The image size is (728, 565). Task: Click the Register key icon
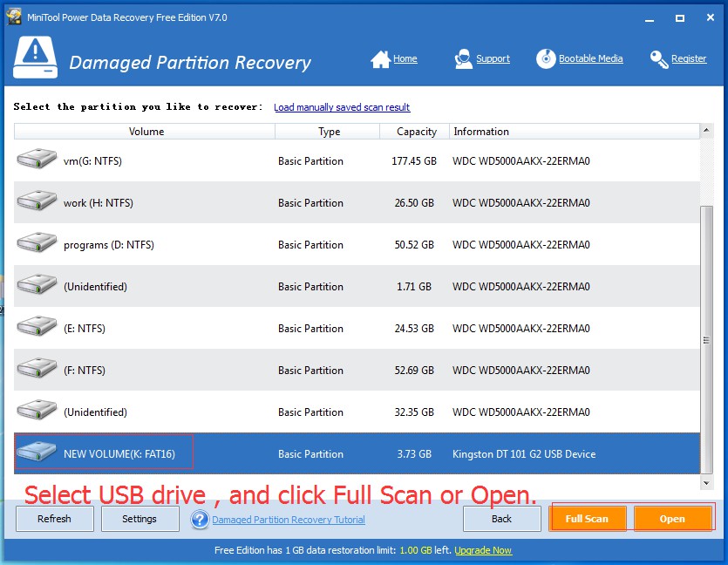pyautogui.click(x=658, y=58)
